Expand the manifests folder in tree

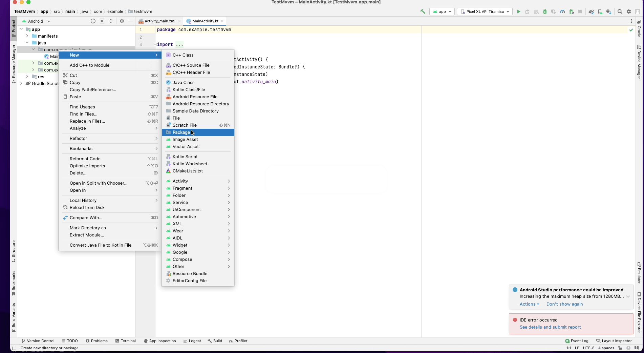[27, 36]
